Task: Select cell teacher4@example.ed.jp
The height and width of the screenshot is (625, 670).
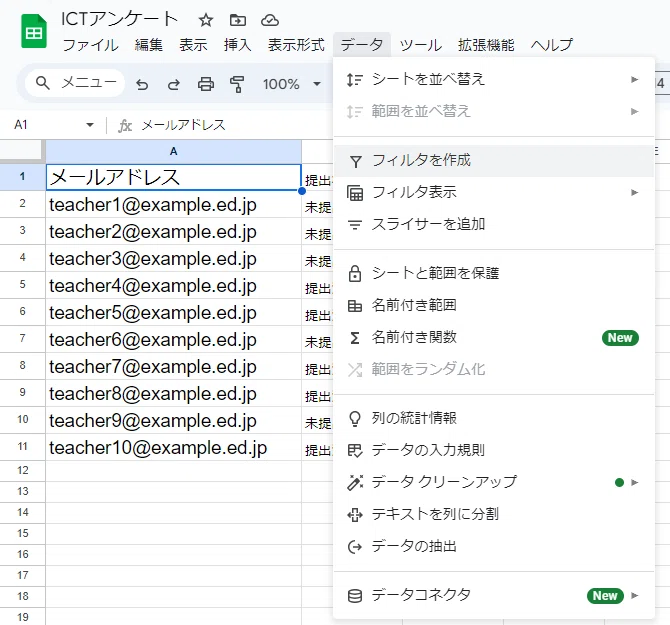Action: pos(173,285)
